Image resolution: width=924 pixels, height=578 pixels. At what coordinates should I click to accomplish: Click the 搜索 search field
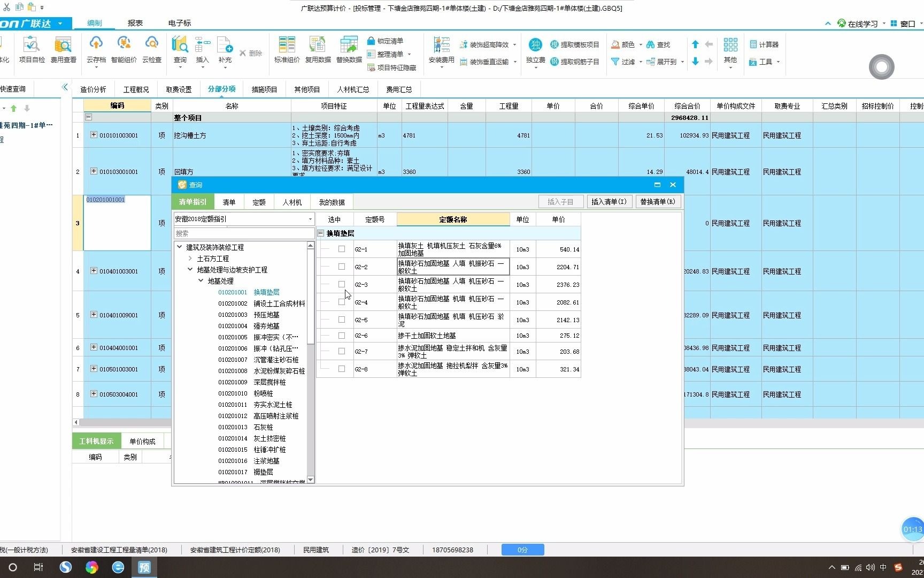244,233
